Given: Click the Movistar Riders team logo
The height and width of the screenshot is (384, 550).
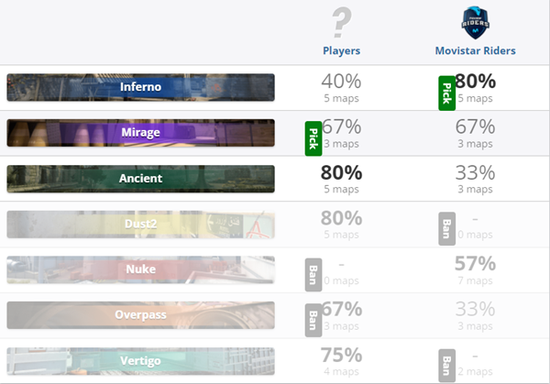Looking at the screenshot, I should coord(475,23).
